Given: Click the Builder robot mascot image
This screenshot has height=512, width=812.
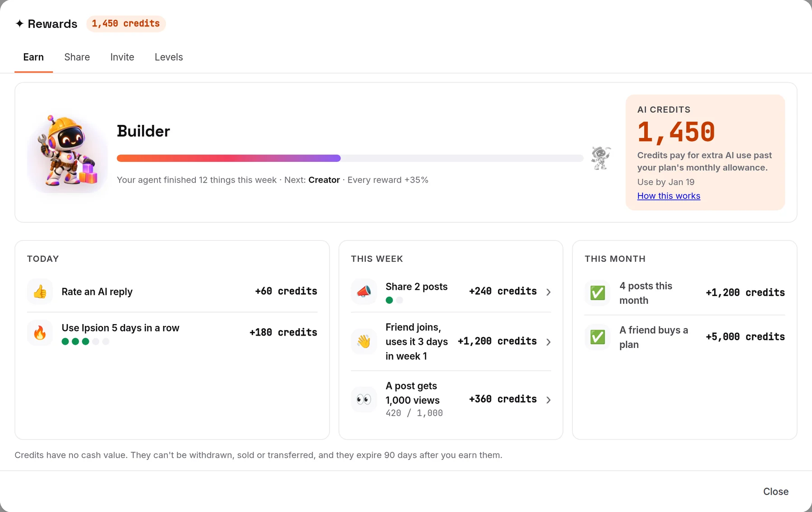Looking at the screenshot, I should (68, 152).
